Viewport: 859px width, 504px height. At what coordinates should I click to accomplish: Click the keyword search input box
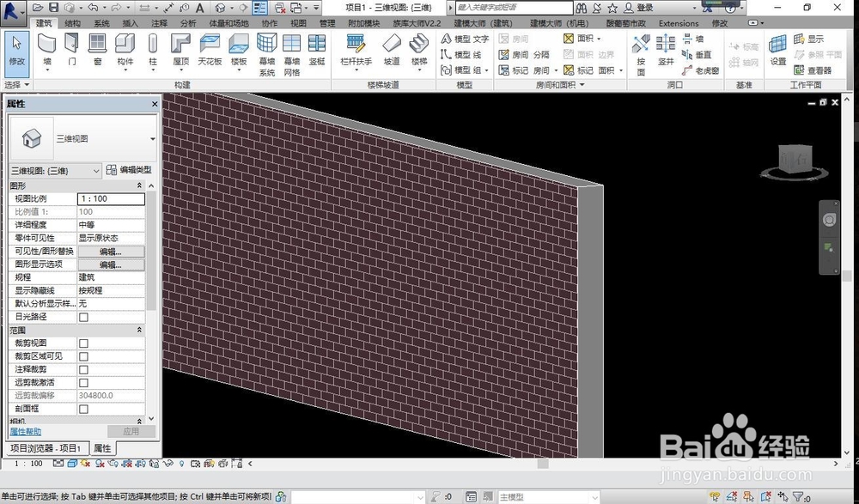(514, 8)
